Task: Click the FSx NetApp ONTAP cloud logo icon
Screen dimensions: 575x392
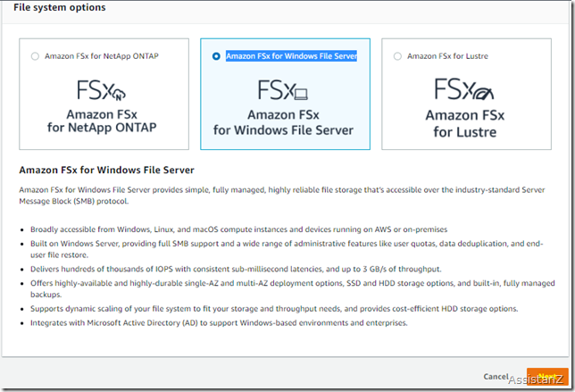Action: tap(102, 90)
